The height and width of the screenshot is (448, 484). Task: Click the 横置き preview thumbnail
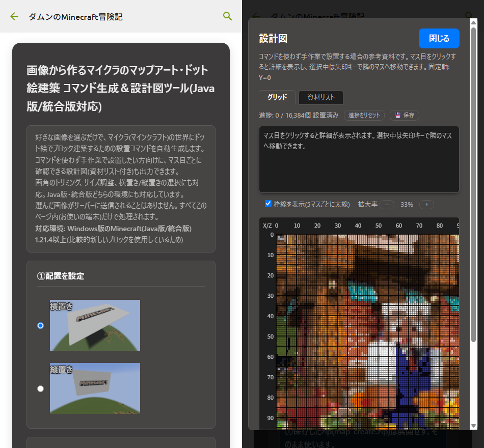[x=95, y=325]
